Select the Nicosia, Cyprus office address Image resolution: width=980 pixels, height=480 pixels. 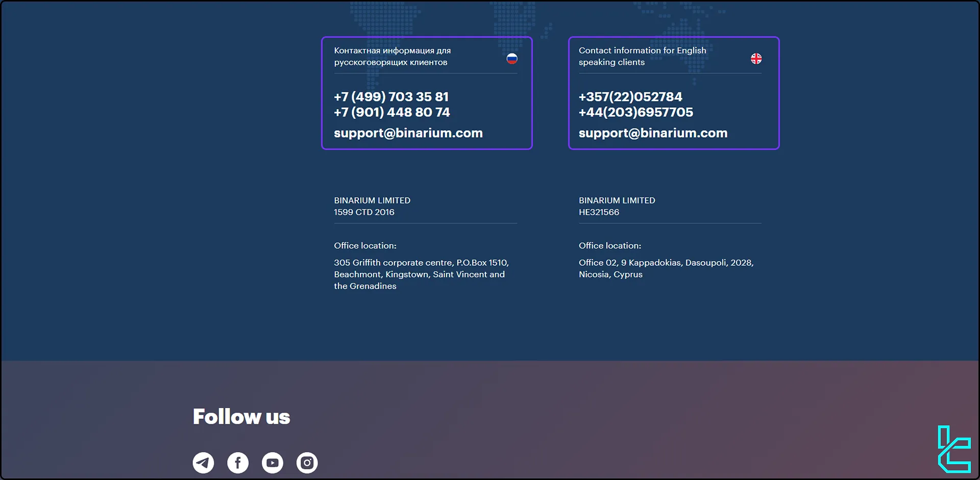pyautogui.click(x=666, y=268)
